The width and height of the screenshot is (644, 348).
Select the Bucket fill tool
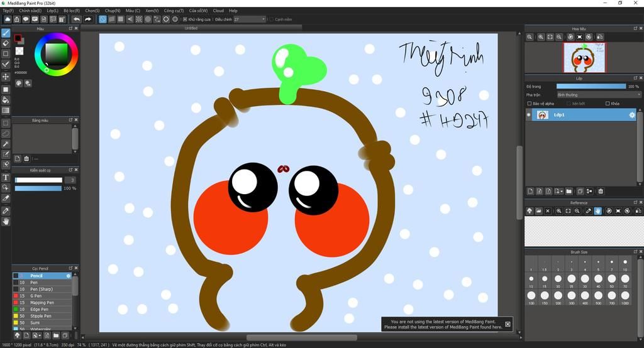[6, 100]
